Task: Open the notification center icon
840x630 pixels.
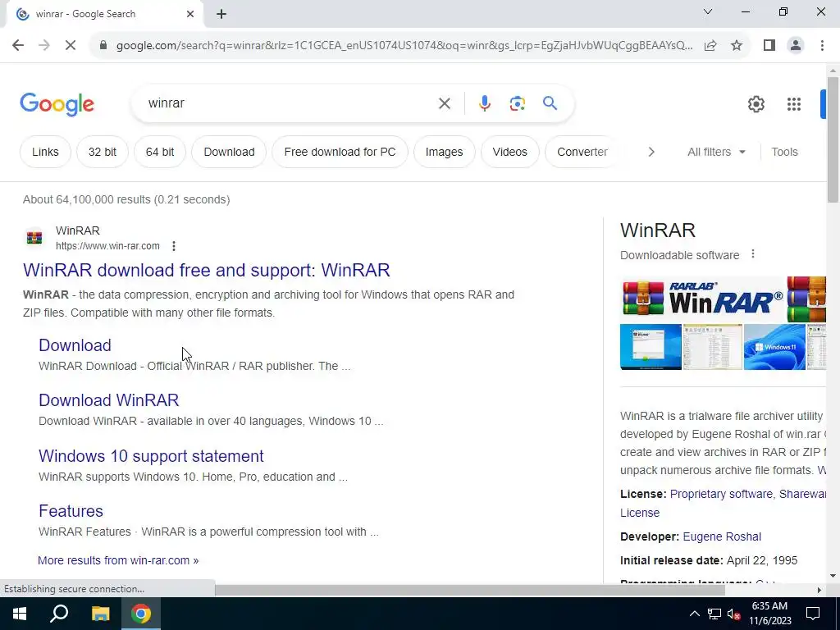Action: click(813, 614)
